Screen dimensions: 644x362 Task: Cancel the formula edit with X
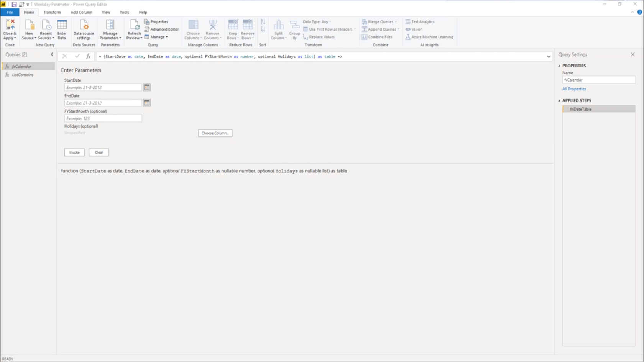click(x=64, y=56)
